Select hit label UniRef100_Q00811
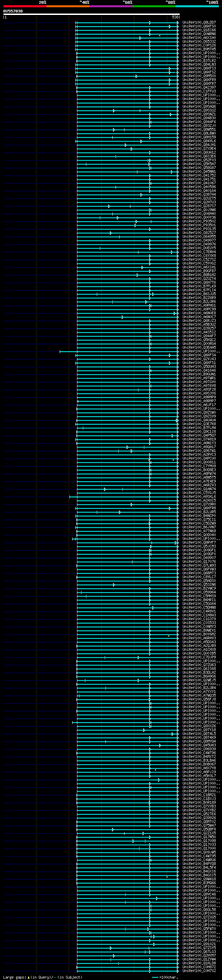 click(x=199, y=462)
